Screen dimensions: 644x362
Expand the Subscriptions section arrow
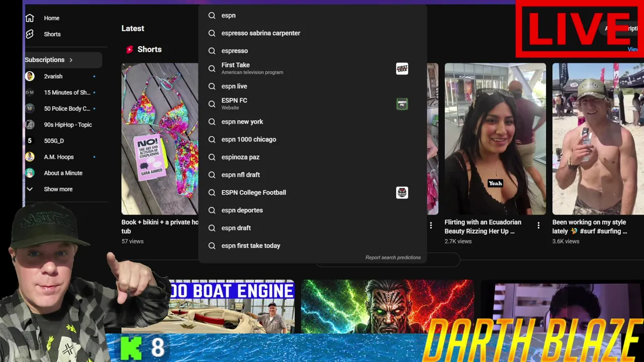[x=71, y=60]
